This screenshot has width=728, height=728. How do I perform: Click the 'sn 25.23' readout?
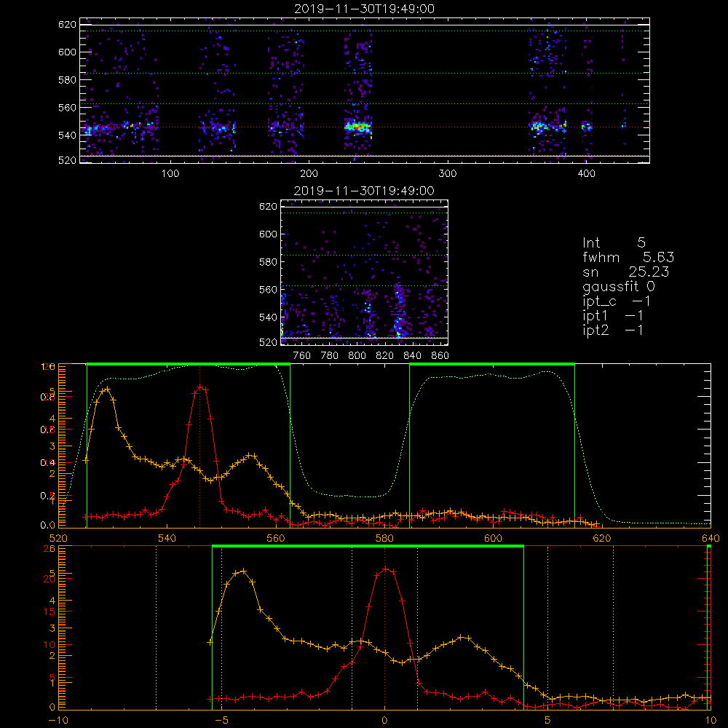(x=626, y=272)
